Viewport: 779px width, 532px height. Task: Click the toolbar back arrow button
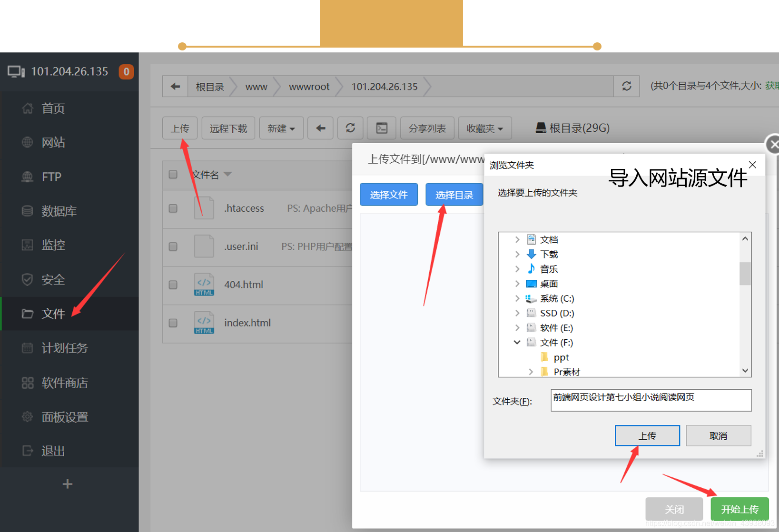pyautogui.click(x=320, y=128)
